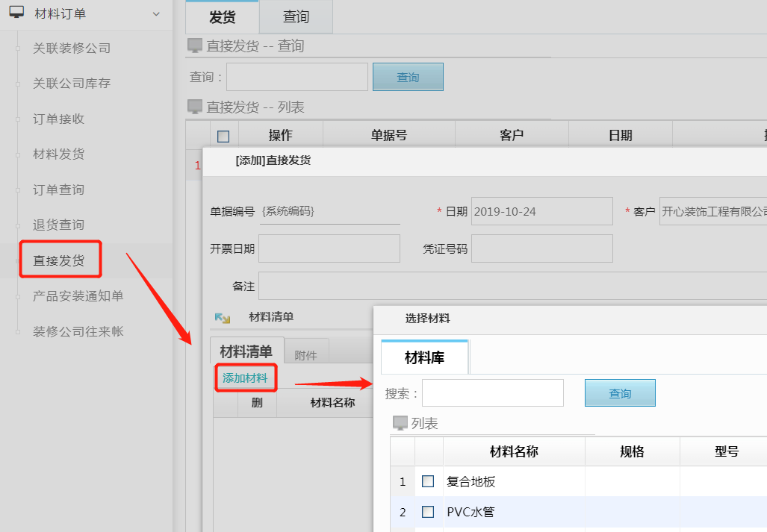The height and width of the screenshot is (532, 767).
Task: Click the 搜索 input field
Action: tap(492, 392)
